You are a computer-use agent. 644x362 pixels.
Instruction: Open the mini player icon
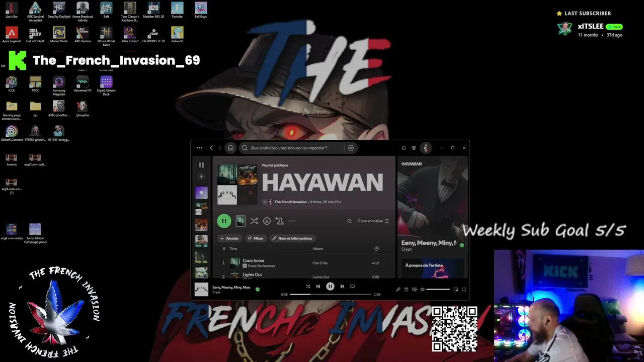(x=456, y=290)
